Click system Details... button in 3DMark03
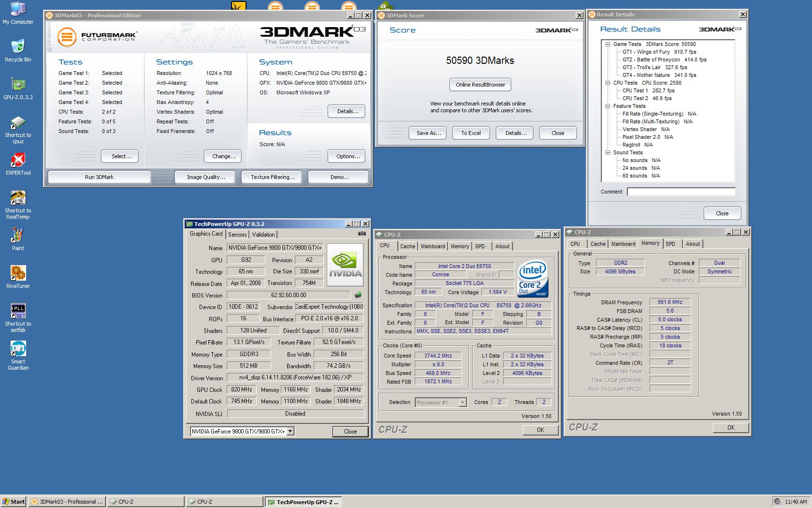 point(348,111)
